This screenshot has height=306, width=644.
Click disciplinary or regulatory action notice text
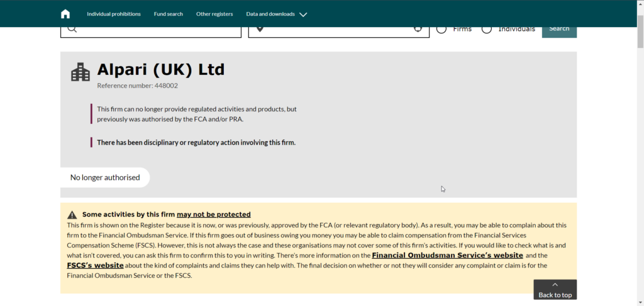coord(196,143)
